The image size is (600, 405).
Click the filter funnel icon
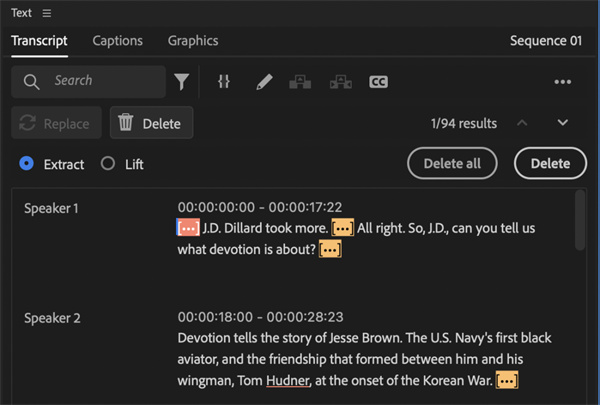[x=182, y=82]
